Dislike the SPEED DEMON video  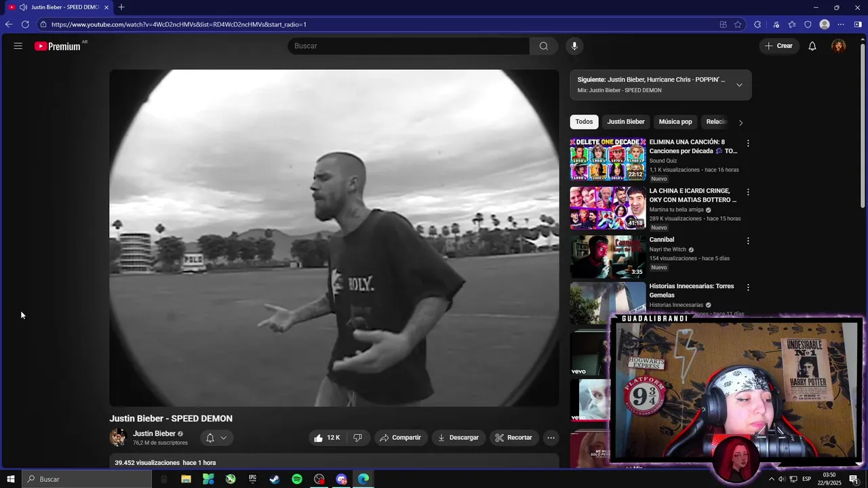coord(358,438)
